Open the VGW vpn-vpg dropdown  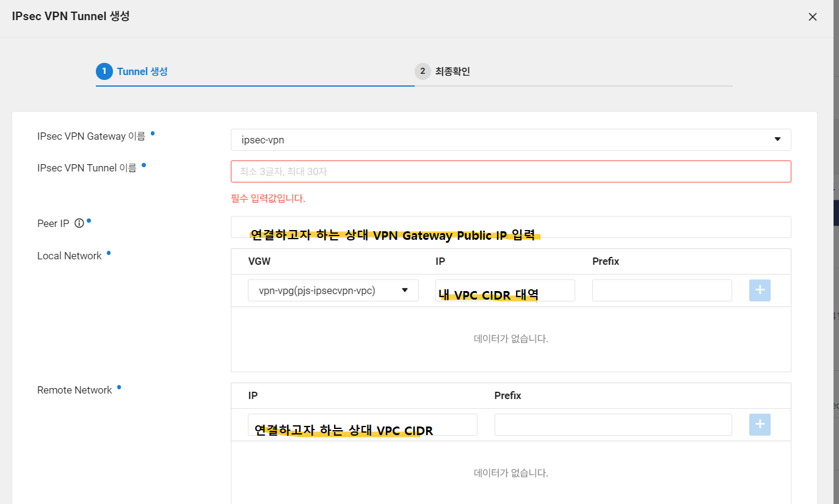coord(333,290)
